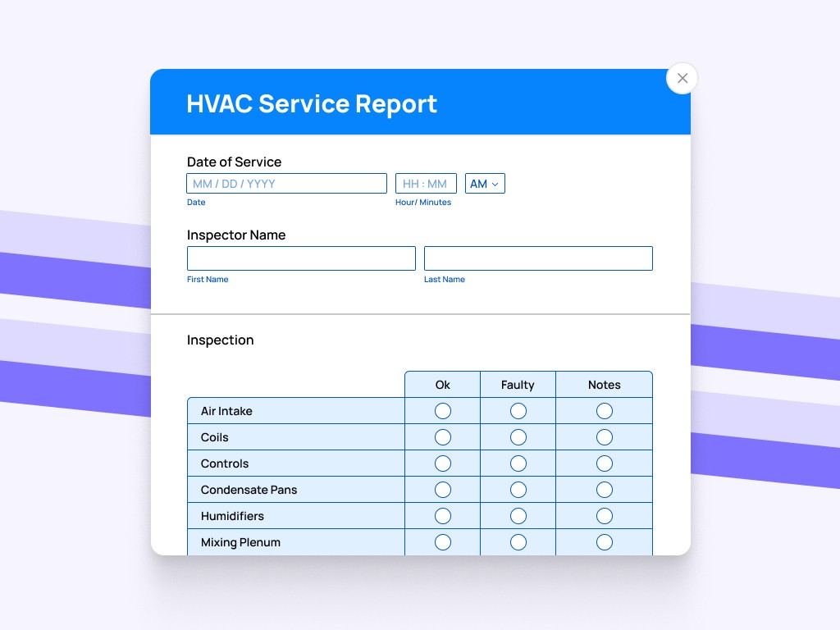Mark Mixing Plenum as Faulty
The height and width of the screenshot is (630, 840).
[518, 542]
